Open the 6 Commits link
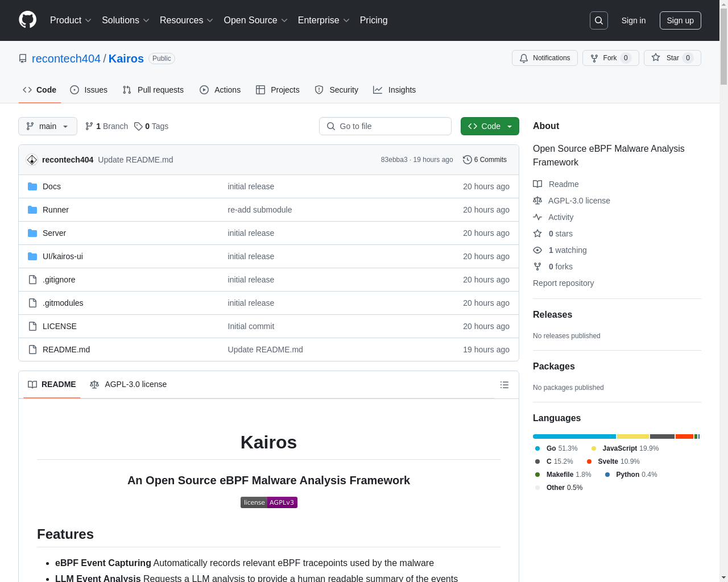728x582 pixels. click(485, 160)
